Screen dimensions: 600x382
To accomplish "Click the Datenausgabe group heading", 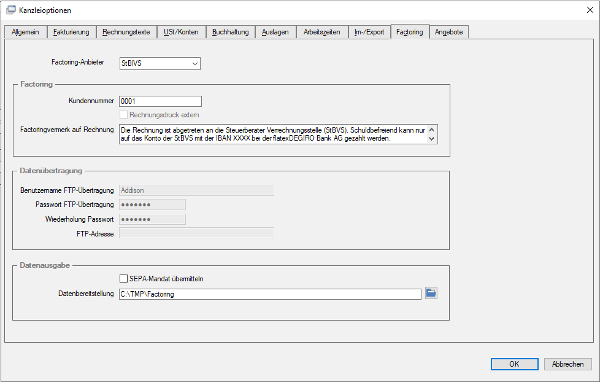I will pos(45,265).
